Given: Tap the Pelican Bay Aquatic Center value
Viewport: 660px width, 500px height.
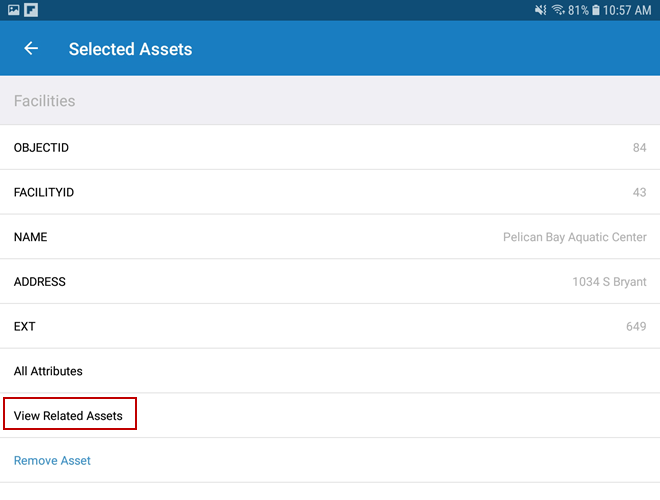Looking at the screenshot, I should pyautogui.click(x=574, y=237).
